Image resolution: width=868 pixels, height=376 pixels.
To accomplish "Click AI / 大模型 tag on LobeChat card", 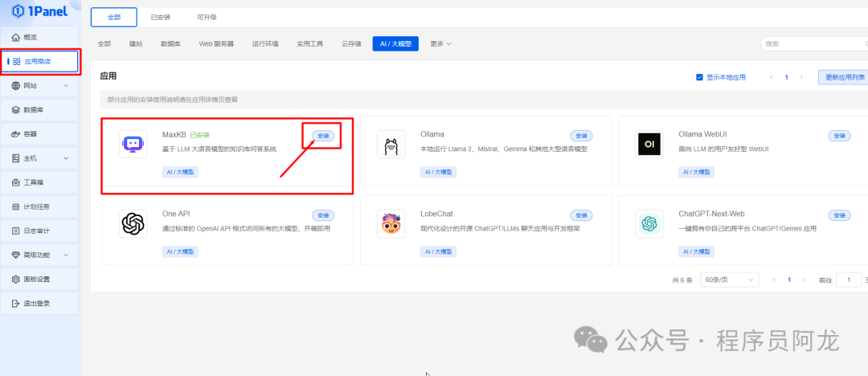I will tap(439, 251).
